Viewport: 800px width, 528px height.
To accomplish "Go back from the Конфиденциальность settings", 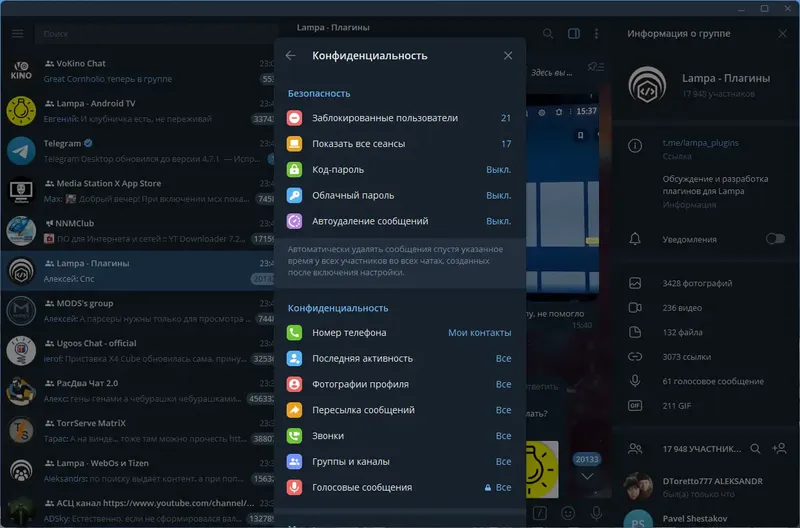I will (x=291, y=56).
